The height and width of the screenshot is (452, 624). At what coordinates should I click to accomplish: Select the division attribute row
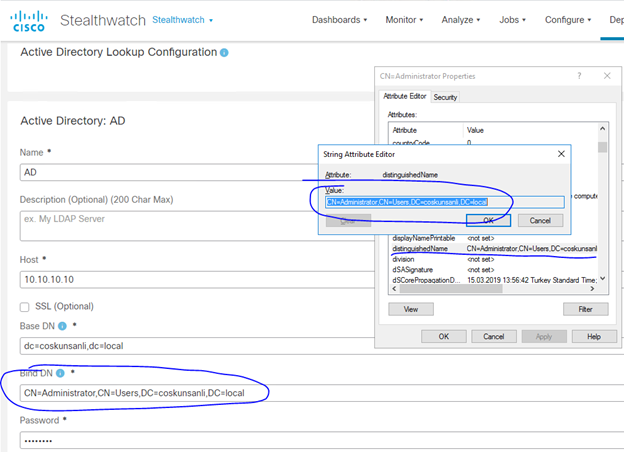493,259
